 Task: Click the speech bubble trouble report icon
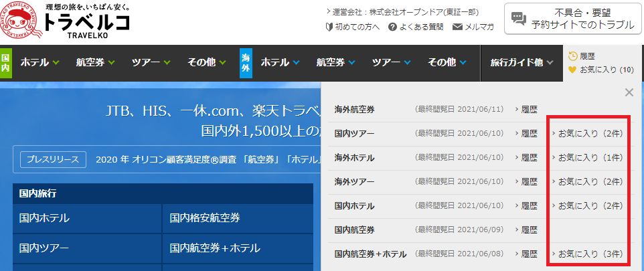518,19
